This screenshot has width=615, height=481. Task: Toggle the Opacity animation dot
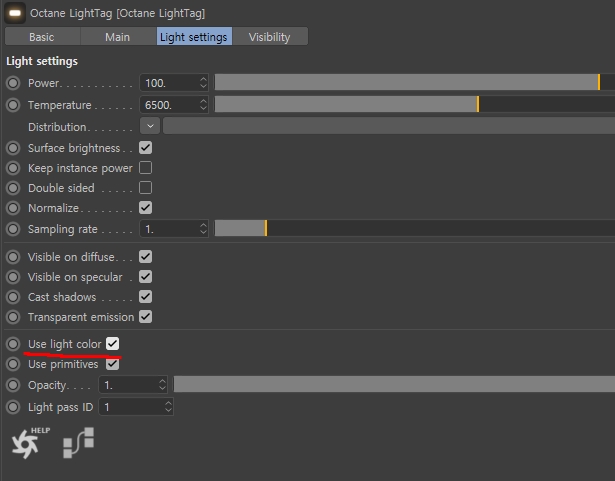click(13, 385)
